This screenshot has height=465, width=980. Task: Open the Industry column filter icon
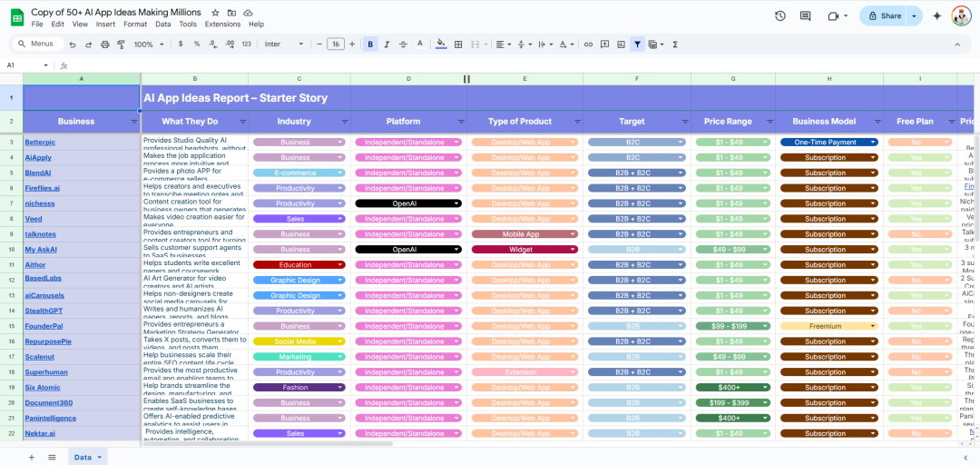[x=345, y=122]
